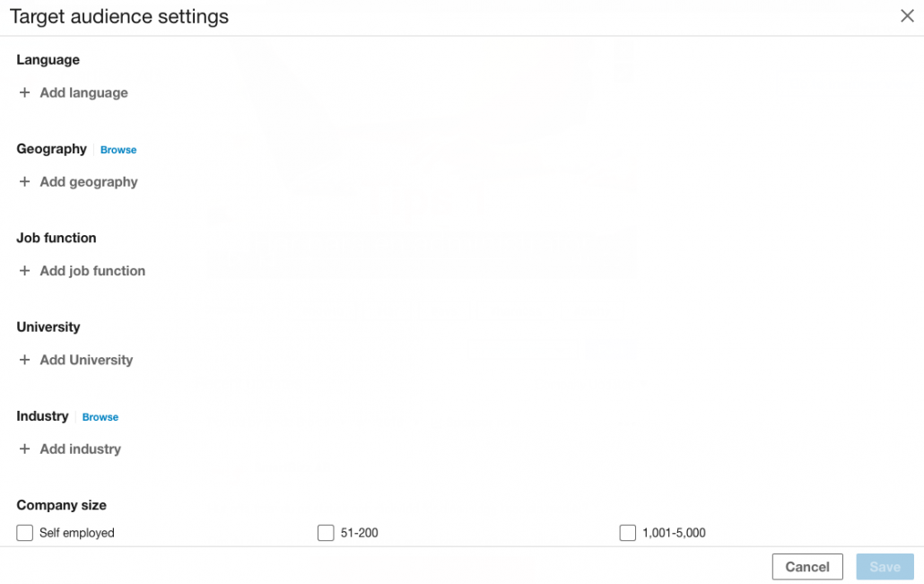The width and height of the screenshot is (924, 584).
Task: Browse available geography options
Action: [x=118, y=149]
